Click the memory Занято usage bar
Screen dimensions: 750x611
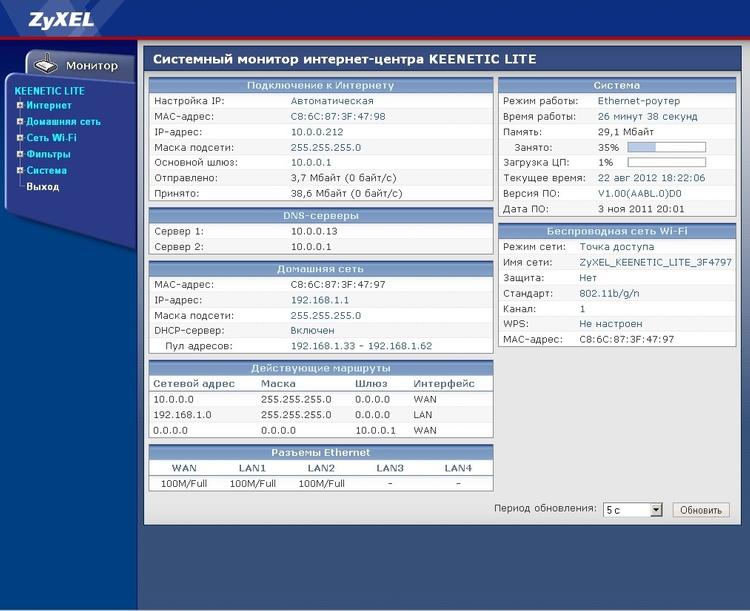coord(666,147)
